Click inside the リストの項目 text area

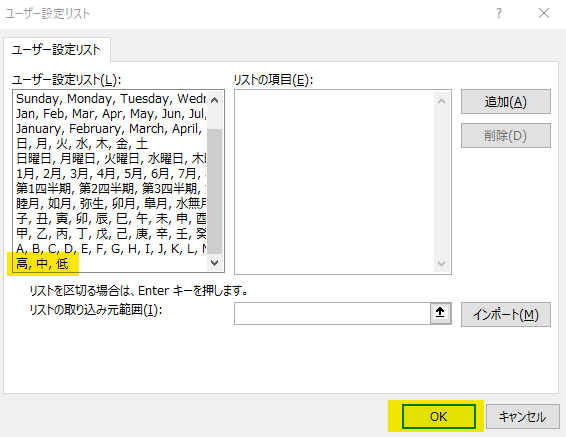pyautogui.click(x=334, y=182)
